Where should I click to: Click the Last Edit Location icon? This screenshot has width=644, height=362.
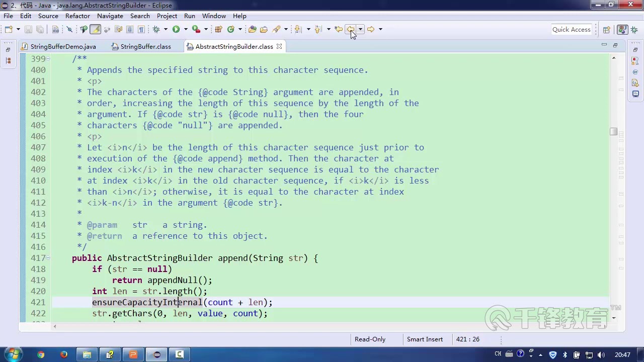(x=339, y=29)
